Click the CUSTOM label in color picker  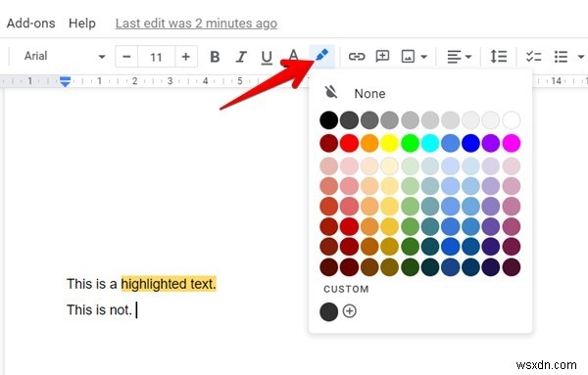[x=346, y=289]
